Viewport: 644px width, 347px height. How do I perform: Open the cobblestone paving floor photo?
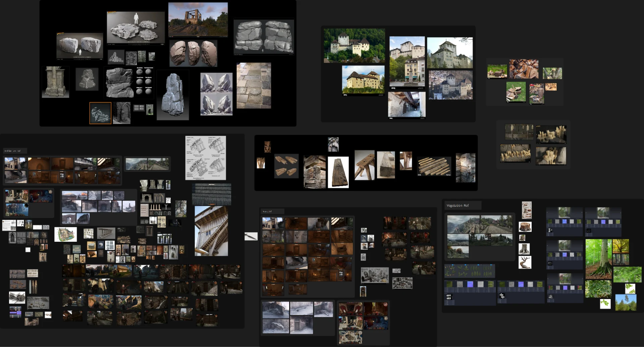254,85
